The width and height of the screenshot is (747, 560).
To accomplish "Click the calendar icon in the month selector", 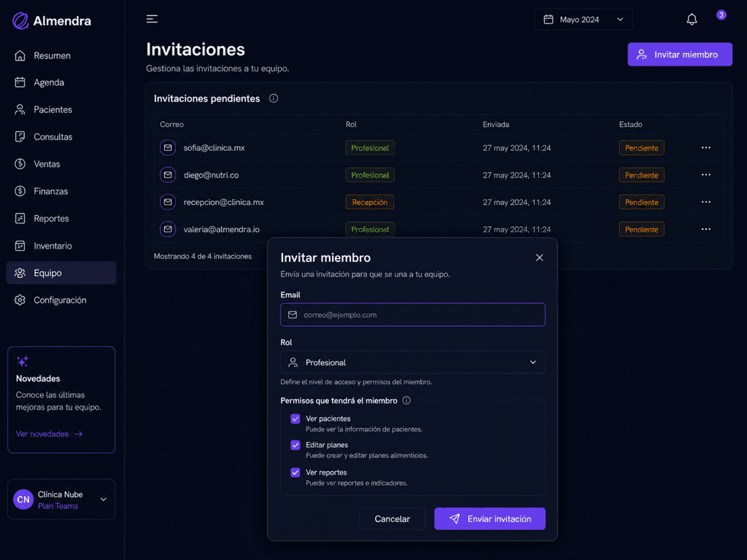I will pos(549,20).
